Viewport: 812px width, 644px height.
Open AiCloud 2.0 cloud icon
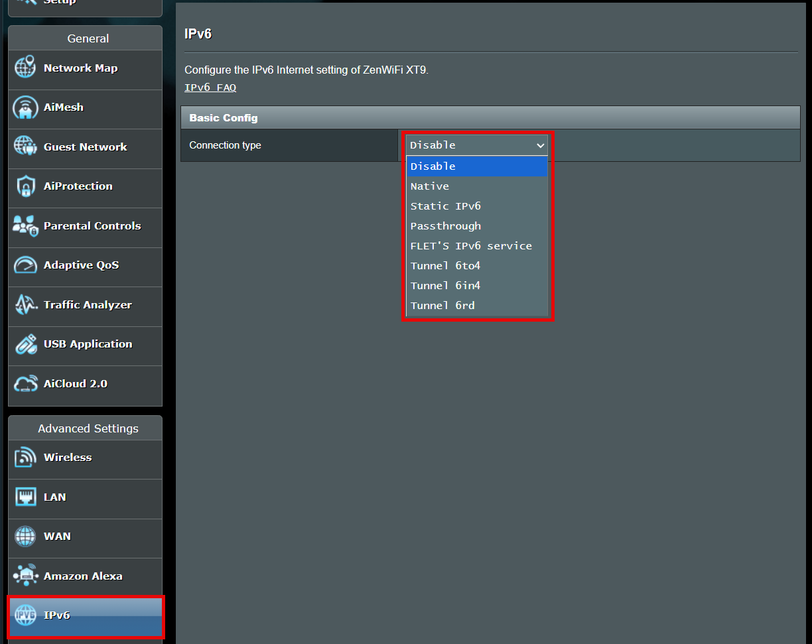click(x=25, y=384)
